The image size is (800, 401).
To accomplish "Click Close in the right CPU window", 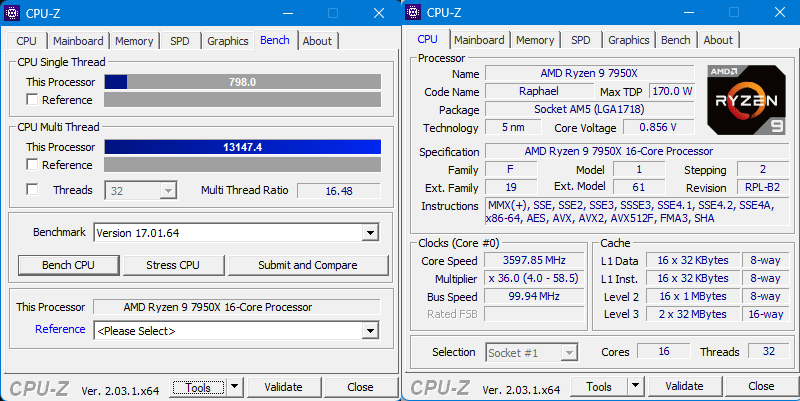I will coord(761,386).
